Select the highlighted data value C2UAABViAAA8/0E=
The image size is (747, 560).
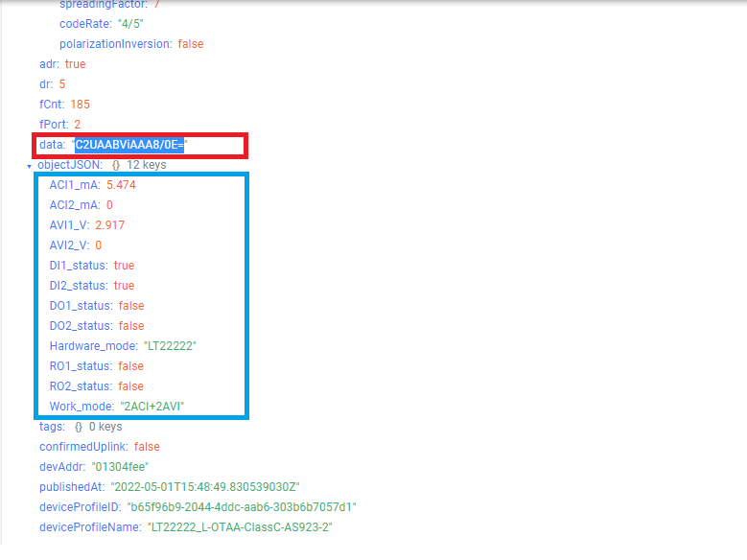(129, 145)
